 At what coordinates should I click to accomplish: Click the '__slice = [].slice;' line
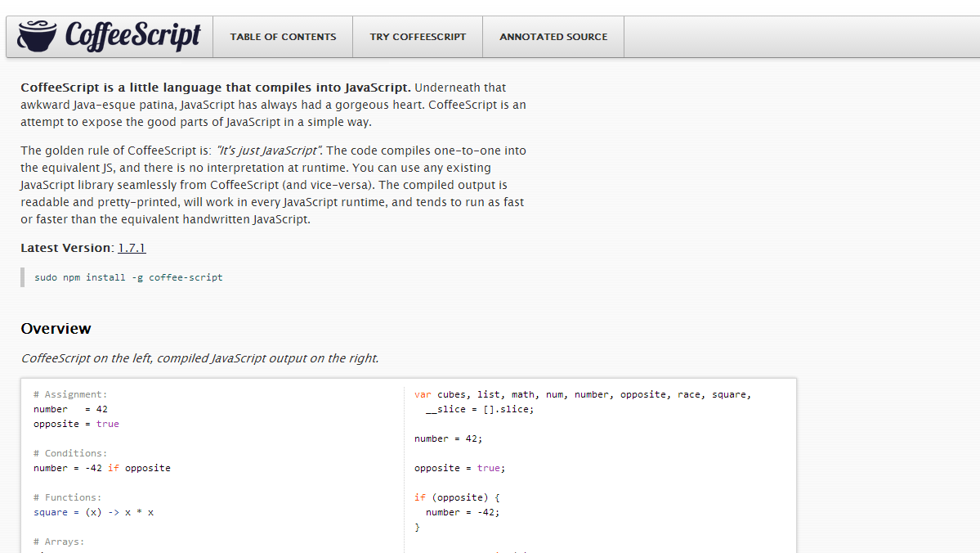tap(480, 409)
